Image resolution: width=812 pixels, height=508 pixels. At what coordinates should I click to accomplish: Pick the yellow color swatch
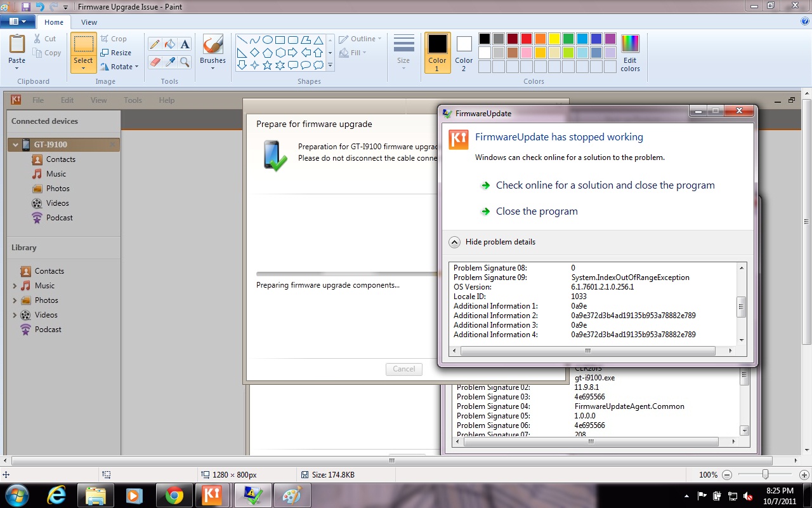(554, 39)
